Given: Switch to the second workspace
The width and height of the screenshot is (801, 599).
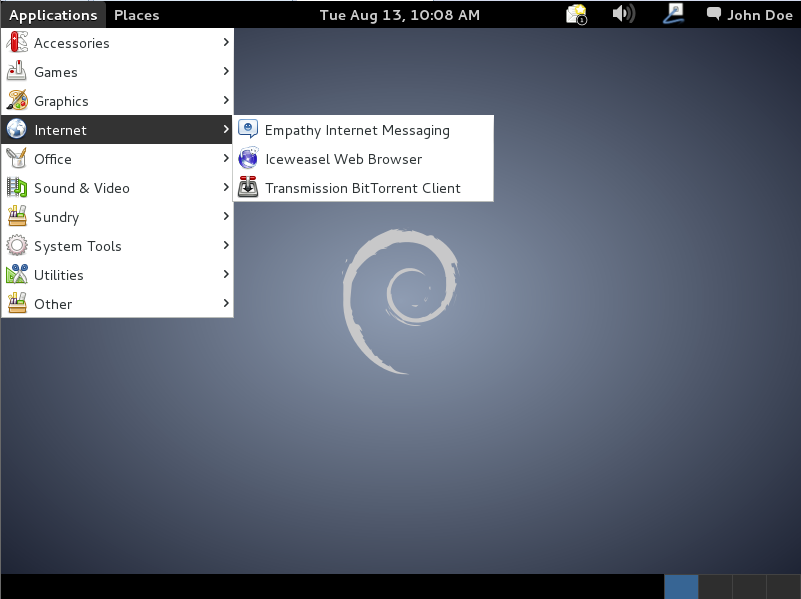Looking at the screenshot, I should tap(715, 587).
